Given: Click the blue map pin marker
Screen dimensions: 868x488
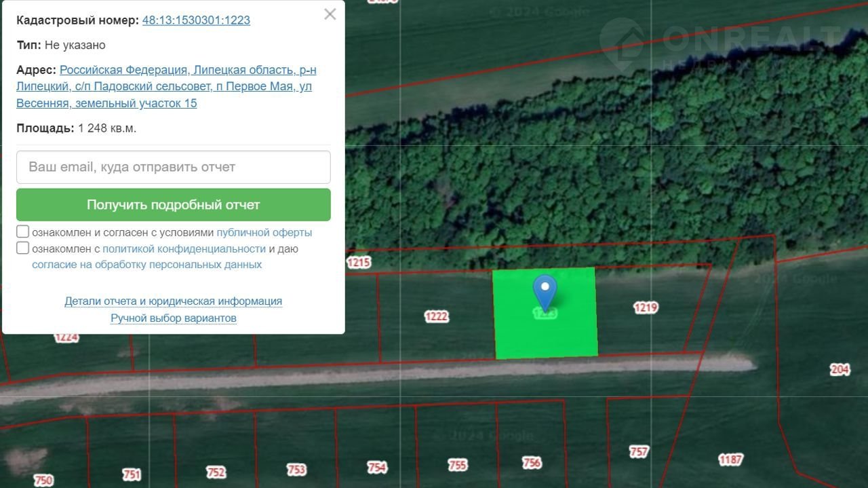Looking at the screenshot, I should (x=545, y=290).
